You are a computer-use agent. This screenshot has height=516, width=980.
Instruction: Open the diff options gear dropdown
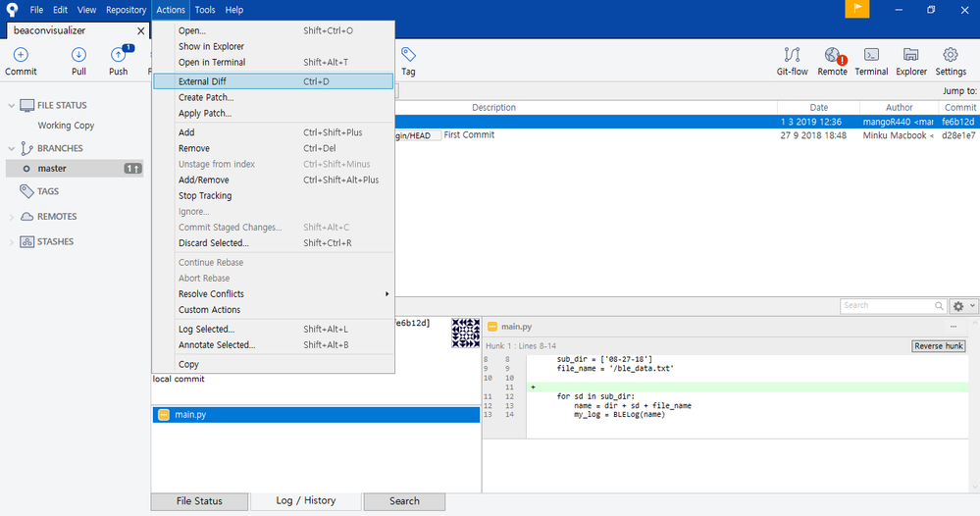click(963, 306)
